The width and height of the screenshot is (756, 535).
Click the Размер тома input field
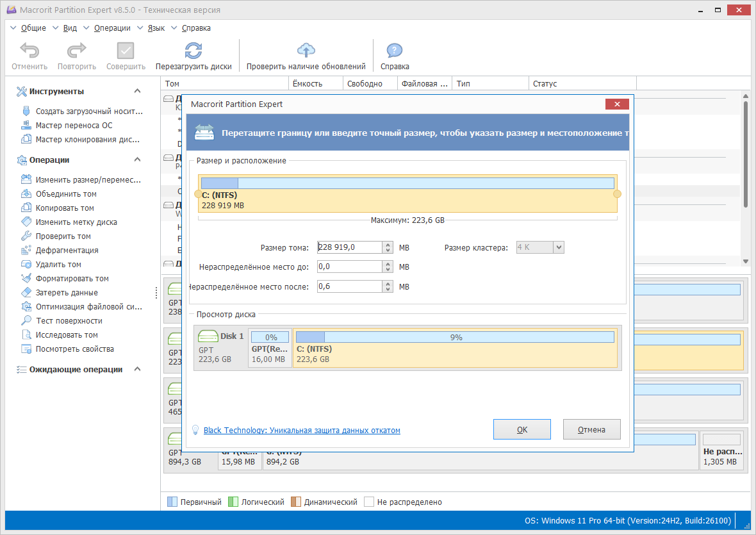pos(350,247)
